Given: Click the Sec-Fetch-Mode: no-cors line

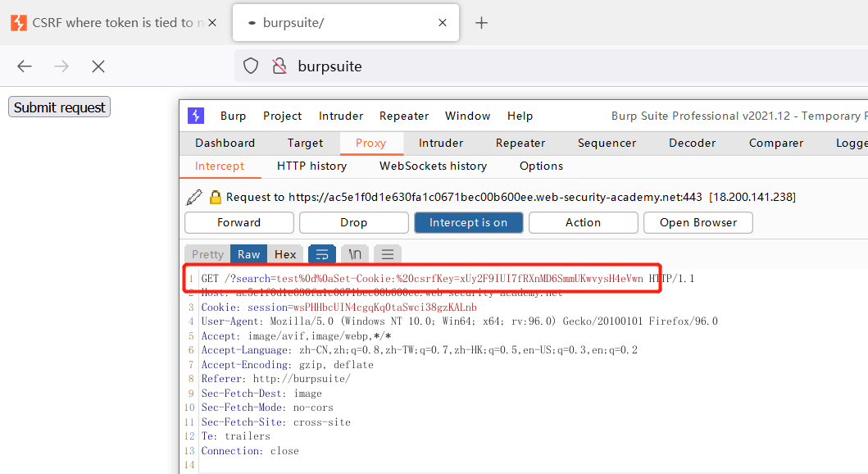Looking at the screenshot, I should pyautogui.click(x=267, y=408).
